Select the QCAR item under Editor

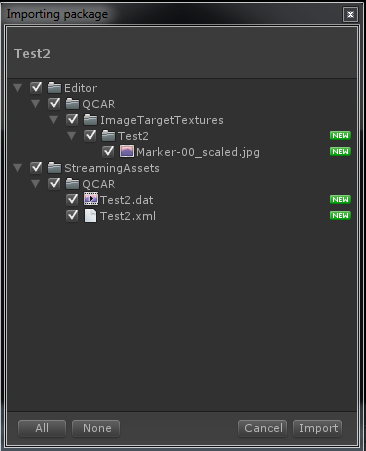(x=99, y=104)
